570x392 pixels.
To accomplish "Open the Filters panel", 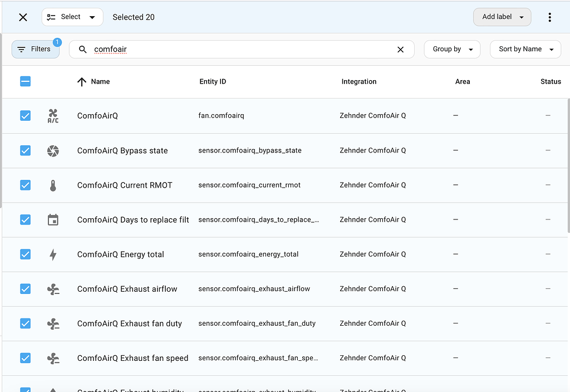I will (x=35, y=49).
